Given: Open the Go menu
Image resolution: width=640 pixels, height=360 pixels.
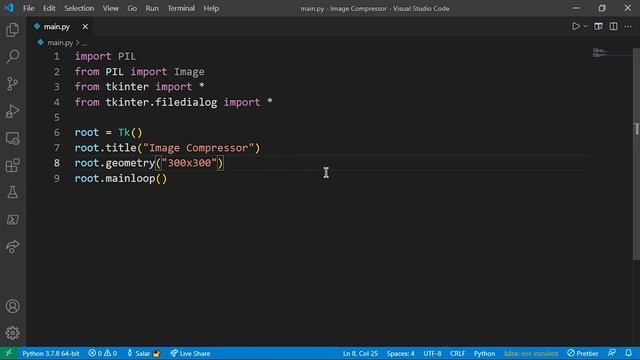Looking at the screenshot, I should 132,8.
